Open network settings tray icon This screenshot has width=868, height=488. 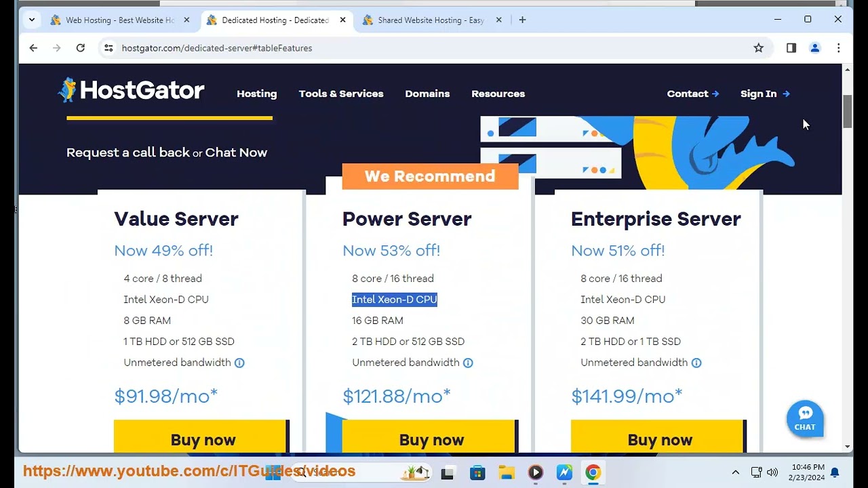click(x=757, y=472)
